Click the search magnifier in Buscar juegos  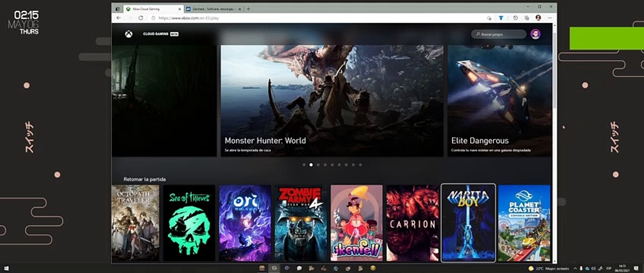pyautogui.click(x=478, y=34)
